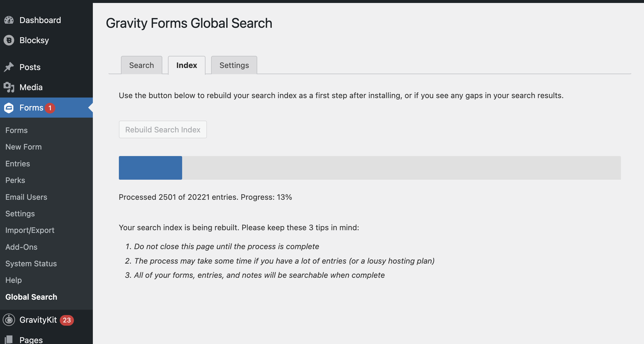The height and width of the screenshot is (344, 644).
Task: Open GravityKit via its circular icon
Action: tap(9, 319)
